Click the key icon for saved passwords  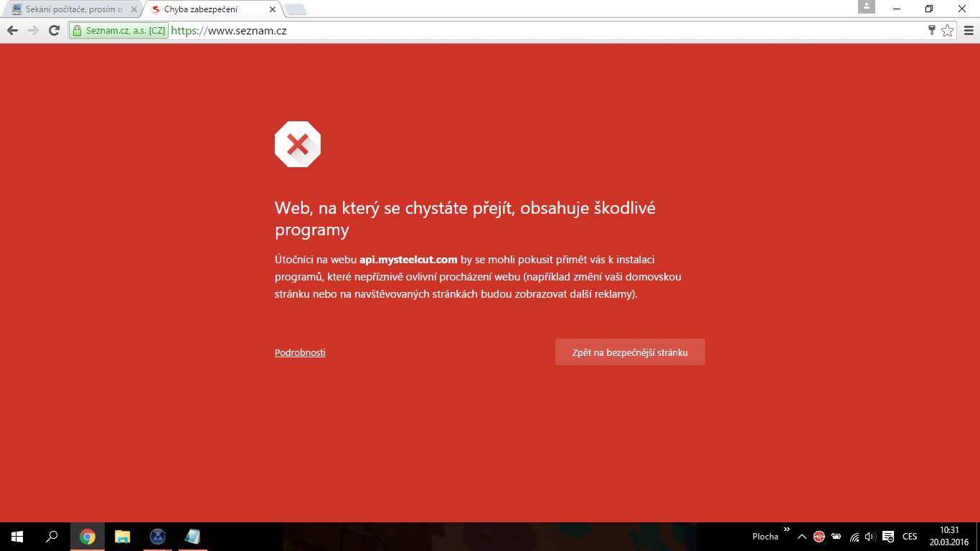932,30
